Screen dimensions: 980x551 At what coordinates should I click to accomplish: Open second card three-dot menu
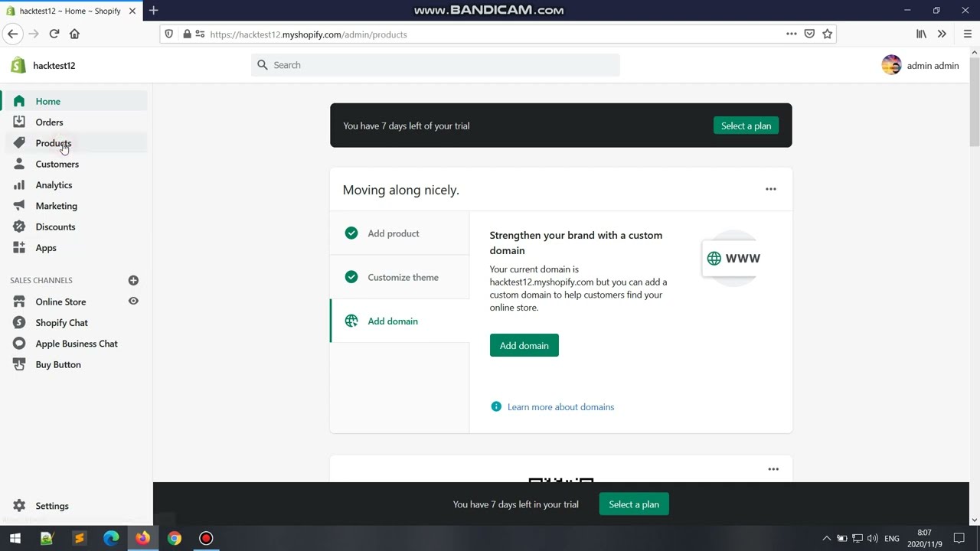tap(773, 469)
